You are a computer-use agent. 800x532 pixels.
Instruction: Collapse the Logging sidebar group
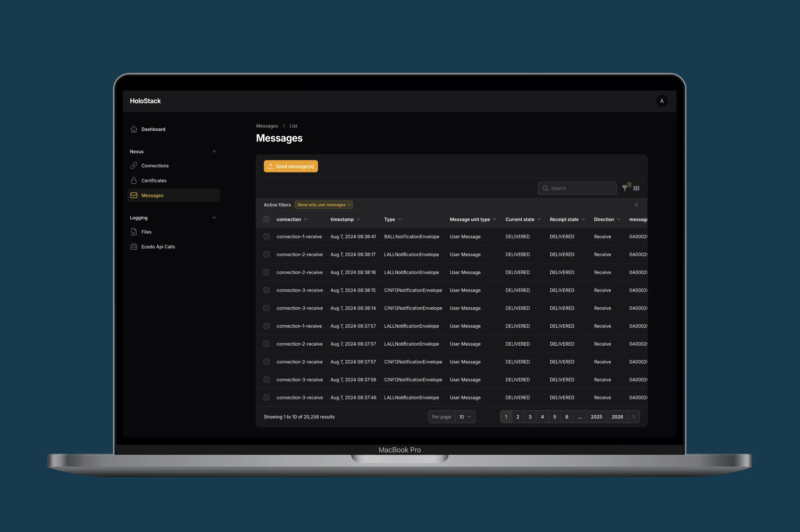tap(214, 218)
